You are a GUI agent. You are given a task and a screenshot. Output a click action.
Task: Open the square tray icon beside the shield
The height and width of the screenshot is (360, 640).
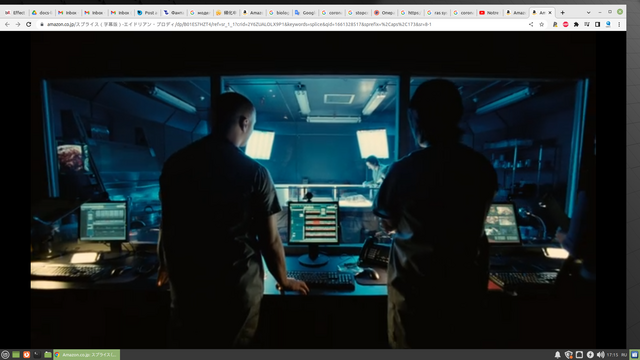[579, 355]
